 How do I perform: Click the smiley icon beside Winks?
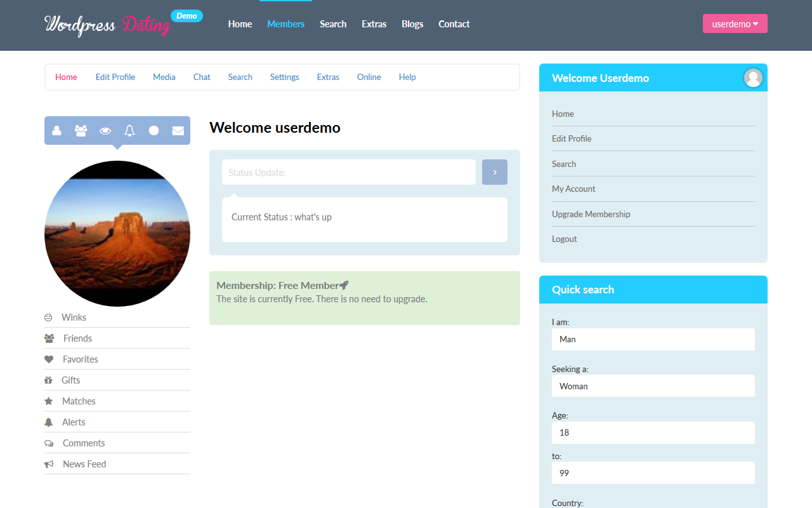point(48,317)
